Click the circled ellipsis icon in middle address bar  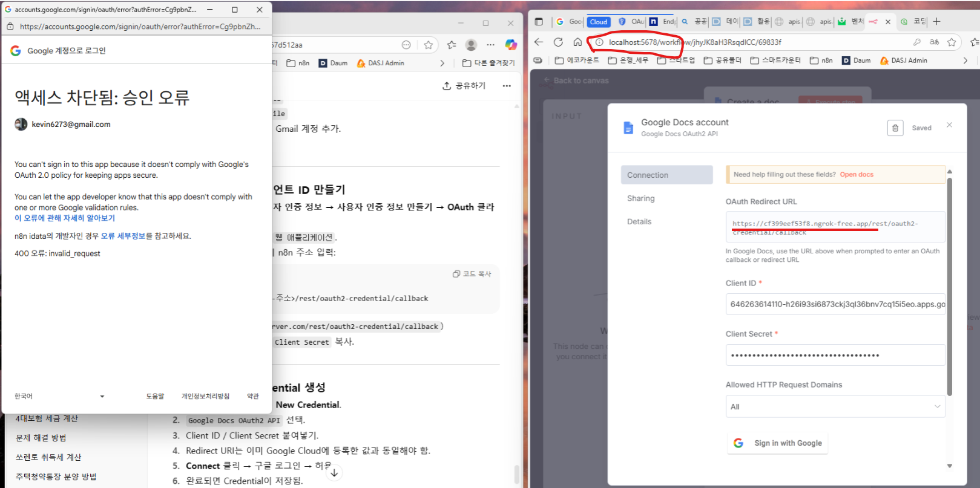coord(406,45)
